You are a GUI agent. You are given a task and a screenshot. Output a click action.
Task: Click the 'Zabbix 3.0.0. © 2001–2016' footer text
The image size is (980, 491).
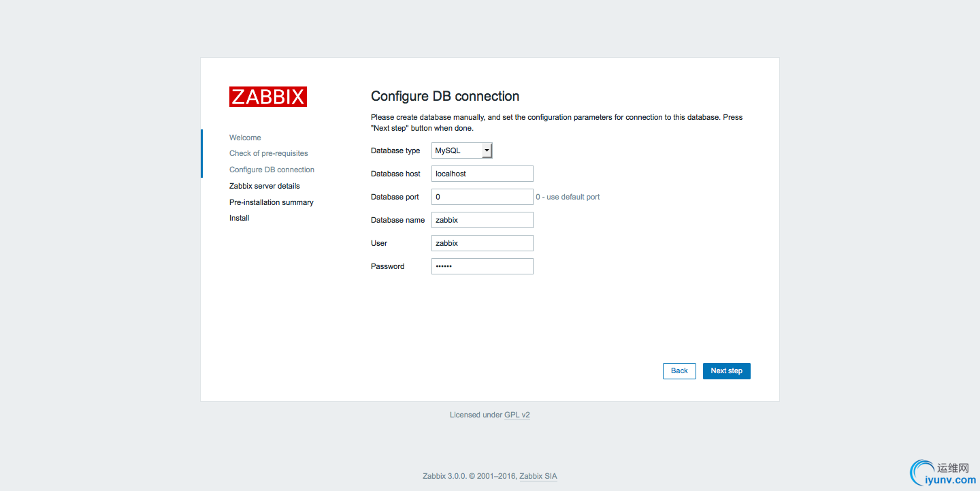pyautogui.click(x=470, y=477)
